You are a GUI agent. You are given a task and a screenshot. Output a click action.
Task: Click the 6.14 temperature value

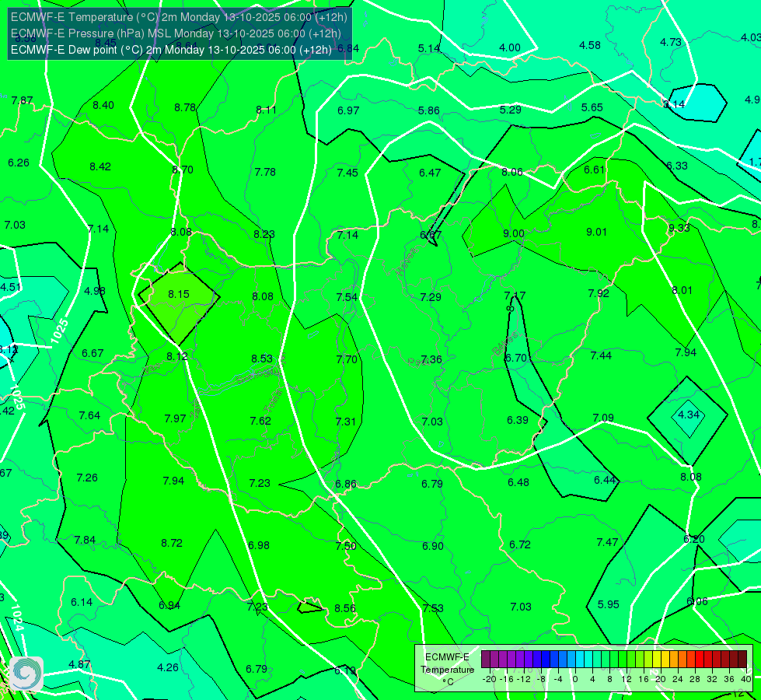(82, 602)
